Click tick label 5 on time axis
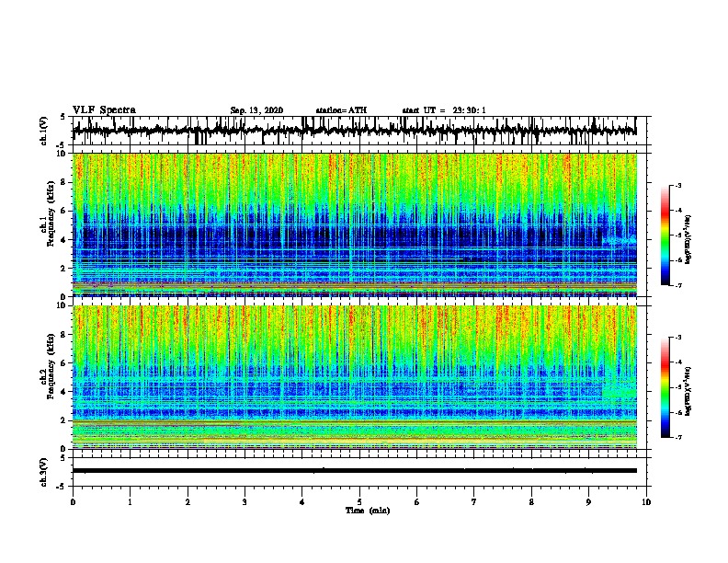The width and height of the screenshot is (728, 563). (359, 502)
